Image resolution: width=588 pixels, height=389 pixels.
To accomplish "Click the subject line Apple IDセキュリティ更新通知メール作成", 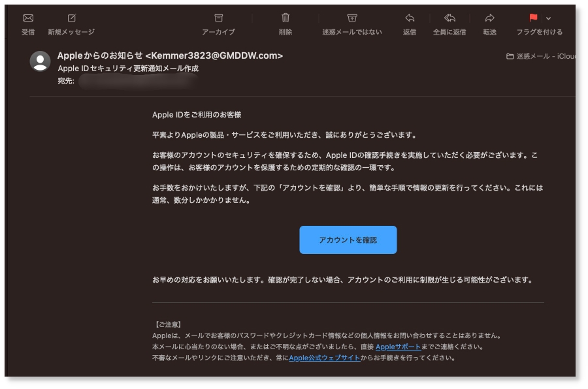I will [x=128, y=69].
